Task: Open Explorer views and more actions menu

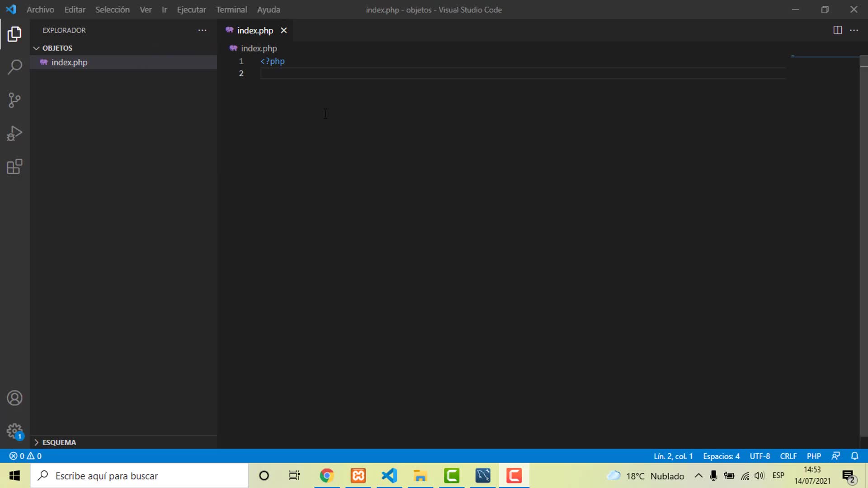Action: [x=202, y=30]
